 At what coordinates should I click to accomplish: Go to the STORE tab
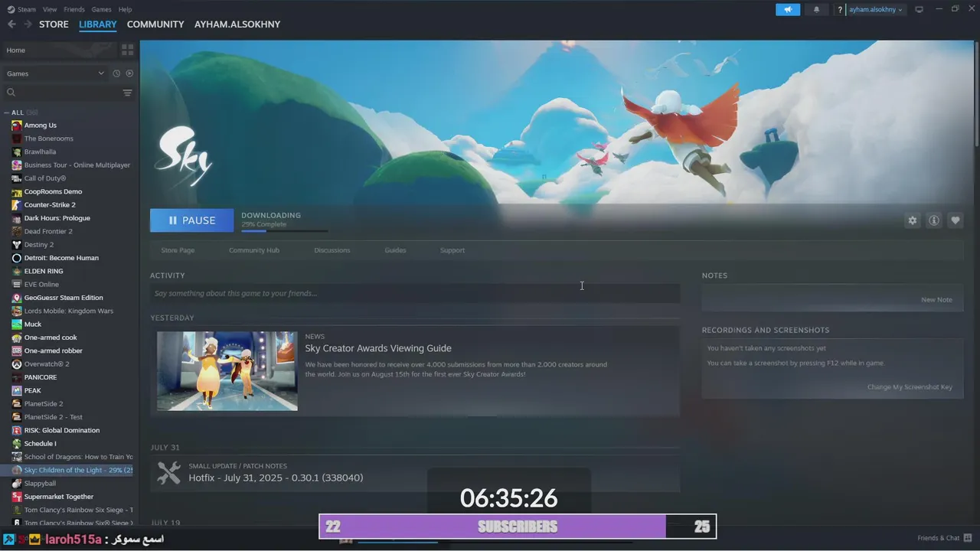pyautogui.click(x=54, y=24)
